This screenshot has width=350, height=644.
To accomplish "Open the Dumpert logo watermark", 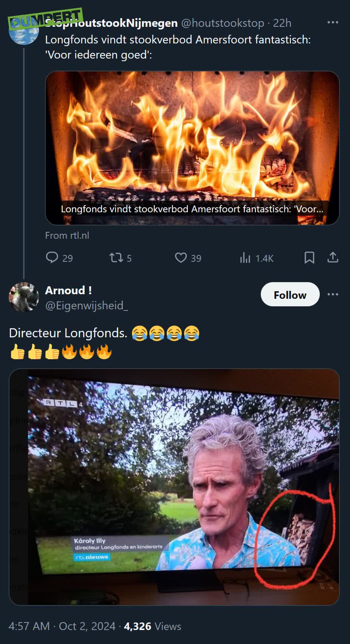I will (x=45, y=19).
